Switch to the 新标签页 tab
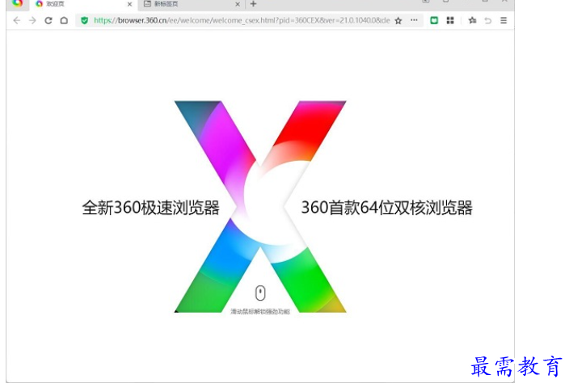The image size is (569, 392). 192,4
